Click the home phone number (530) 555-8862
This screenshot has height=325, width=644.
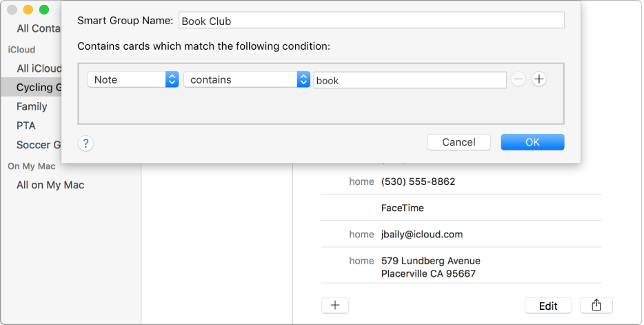(418, 182)
